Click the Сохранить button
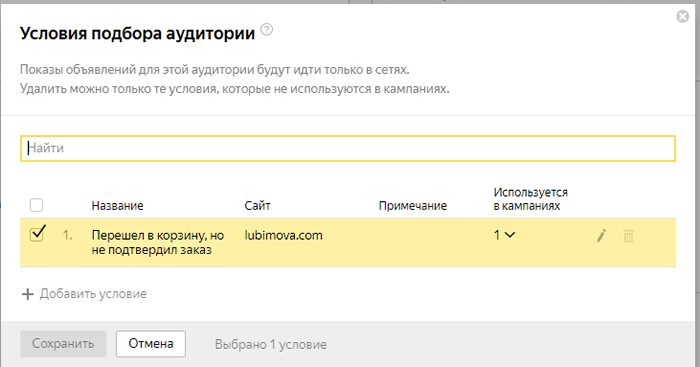 63,343
